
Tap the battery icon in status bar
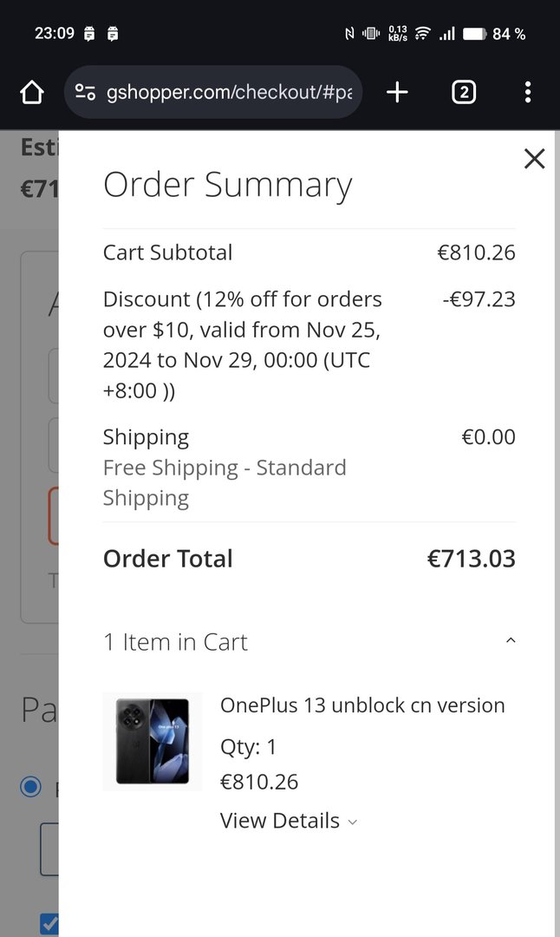tap(474, 34)
